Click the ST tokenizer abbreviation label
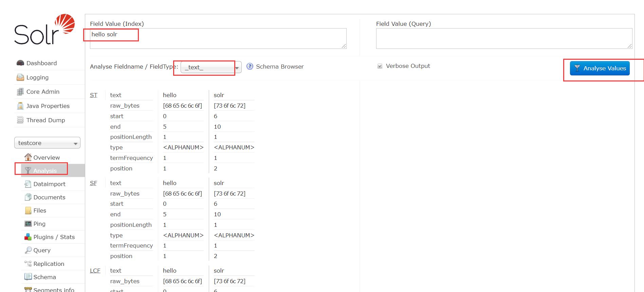The image size is (644, 292). [x=94, y=95]
